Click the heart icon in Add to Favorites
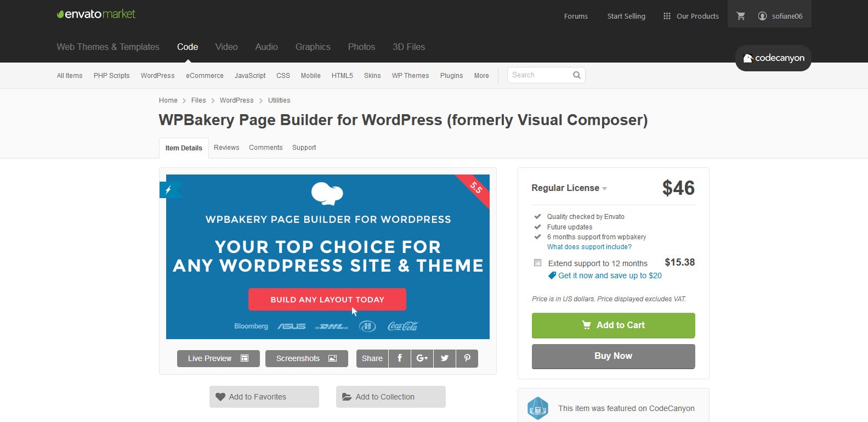 coord(220,397)
